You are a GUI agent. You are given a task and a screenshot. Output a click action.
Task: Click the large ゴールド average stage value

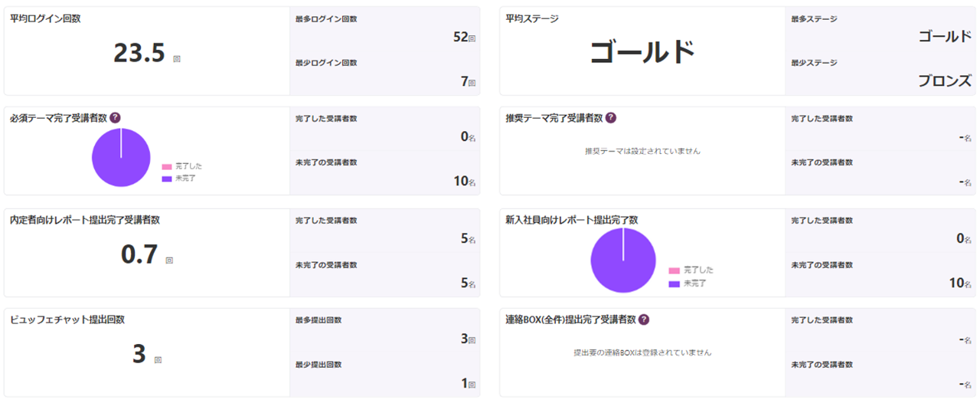point(642,52)
